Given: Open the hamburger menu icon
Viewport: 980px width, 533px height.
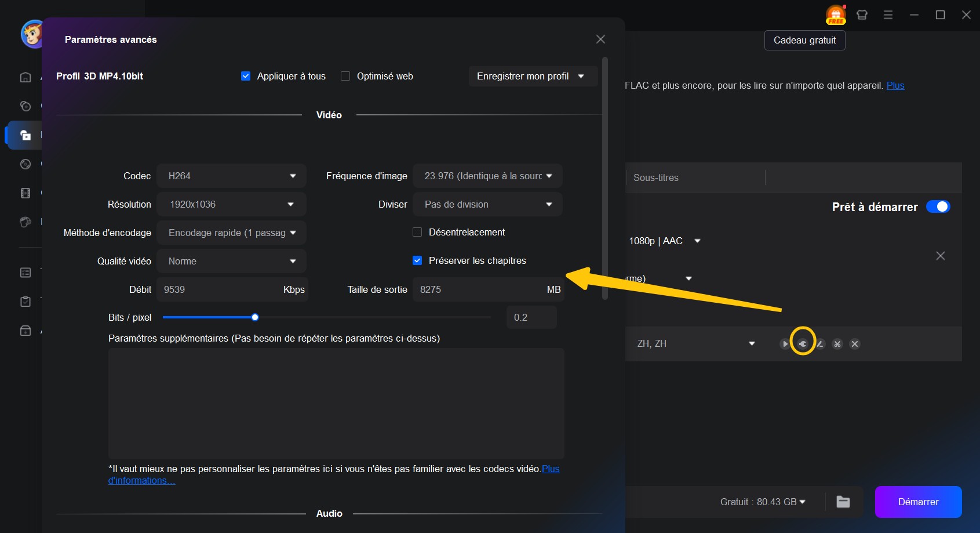Looking at the screenshot, I should [888, 15].
